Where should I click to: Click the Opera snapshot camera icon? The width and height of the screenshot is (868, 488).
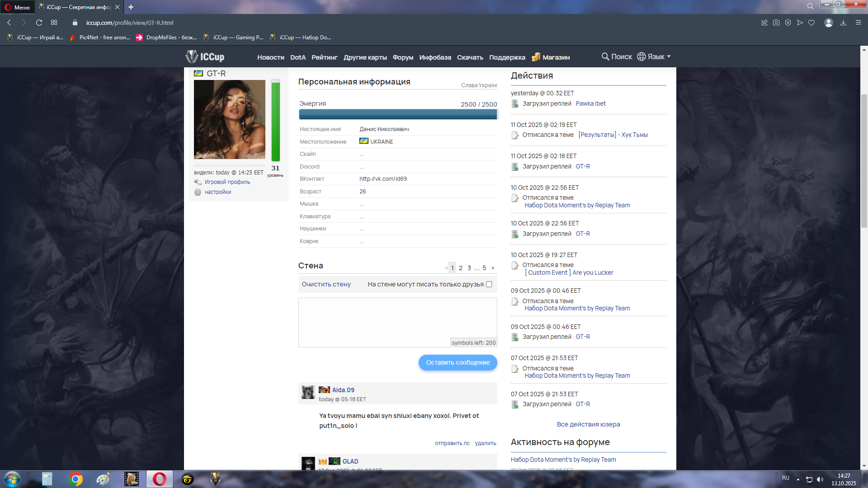pos(776,23)
